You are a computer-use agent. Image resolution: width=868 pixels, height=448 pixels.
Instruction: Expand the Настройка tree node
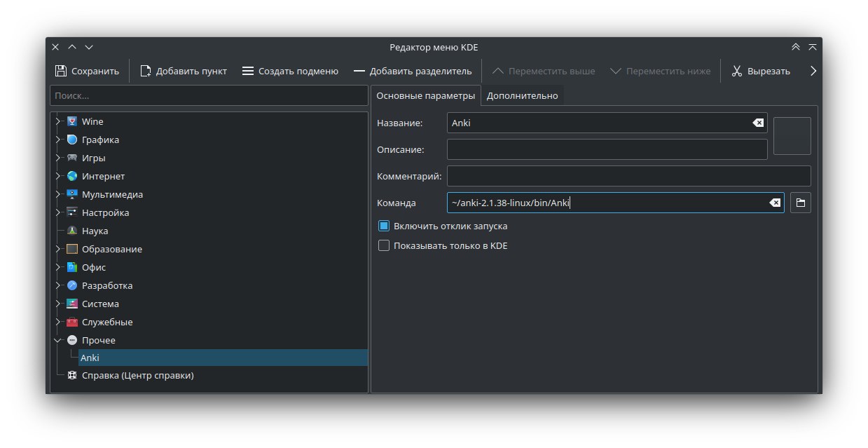[59, 212]
